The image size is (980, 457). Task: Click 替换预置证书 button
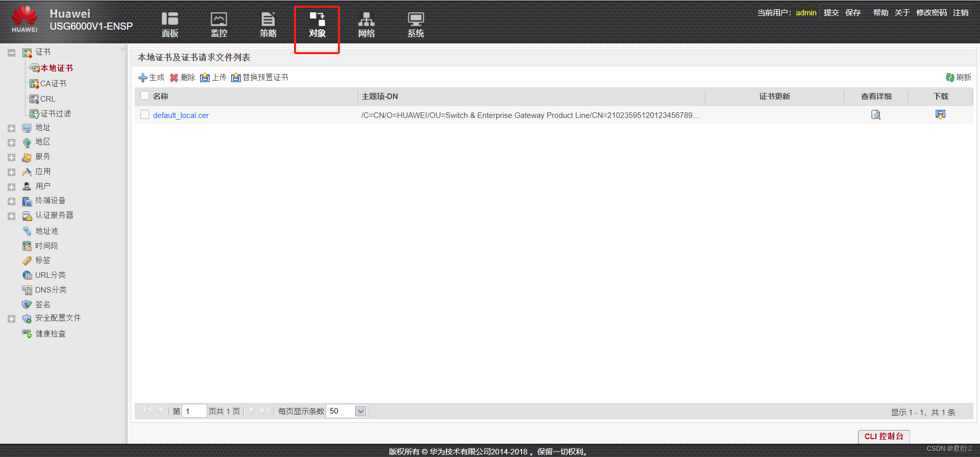coord(260,78)
